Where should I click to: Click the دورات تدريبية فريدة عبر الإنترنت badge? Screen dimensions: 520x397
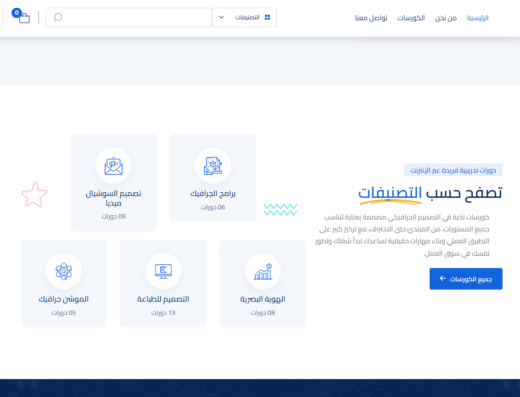(453, 170)
